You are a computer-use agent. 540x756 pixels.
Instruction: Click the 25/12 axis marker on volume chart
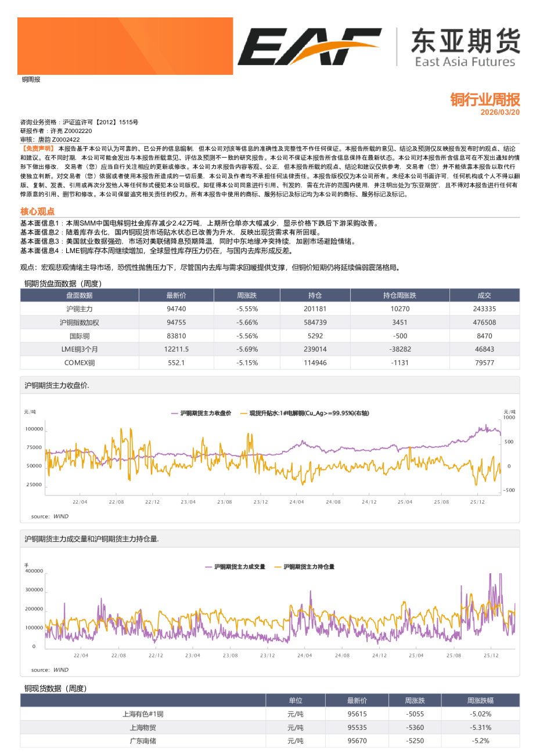491,656
